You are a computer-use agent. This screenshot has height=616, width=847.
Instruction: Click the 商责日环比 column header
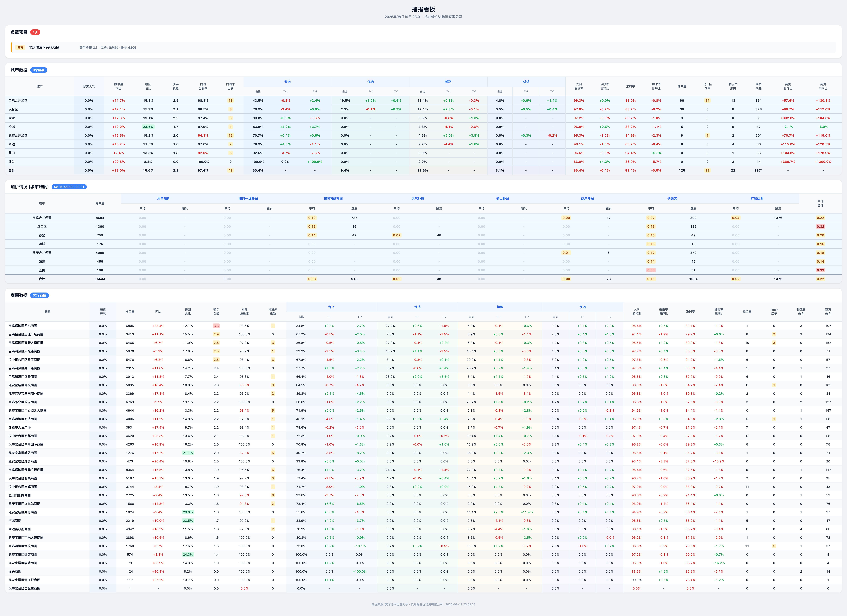788,86
